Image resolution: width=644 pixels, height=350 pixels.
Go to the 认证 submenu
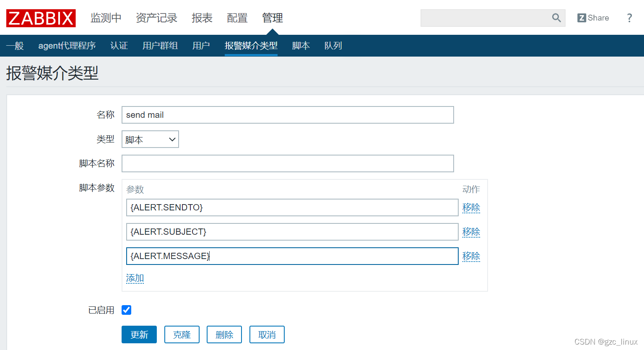119,45
